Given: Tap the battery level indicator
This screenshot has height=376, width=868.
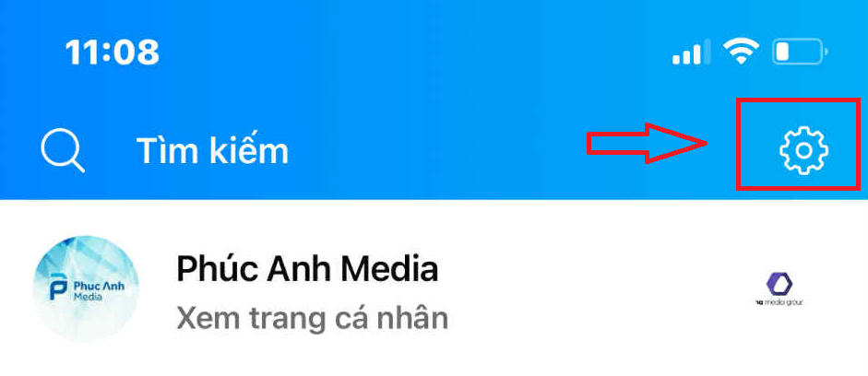Looking at the screenshot, I should tap(800, 53).
